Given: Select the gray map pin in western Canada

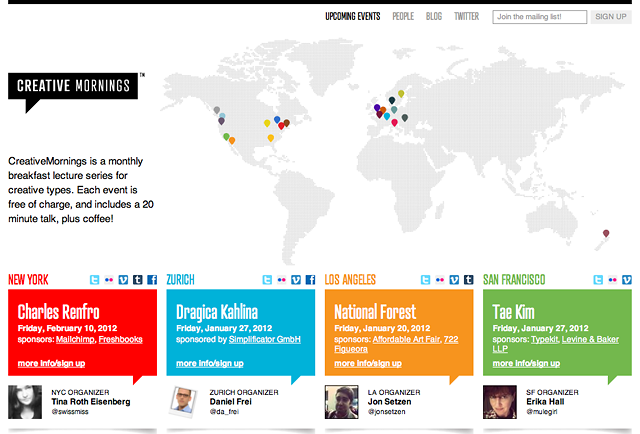Looking at the screenshot, I should [x=217, y=110].
